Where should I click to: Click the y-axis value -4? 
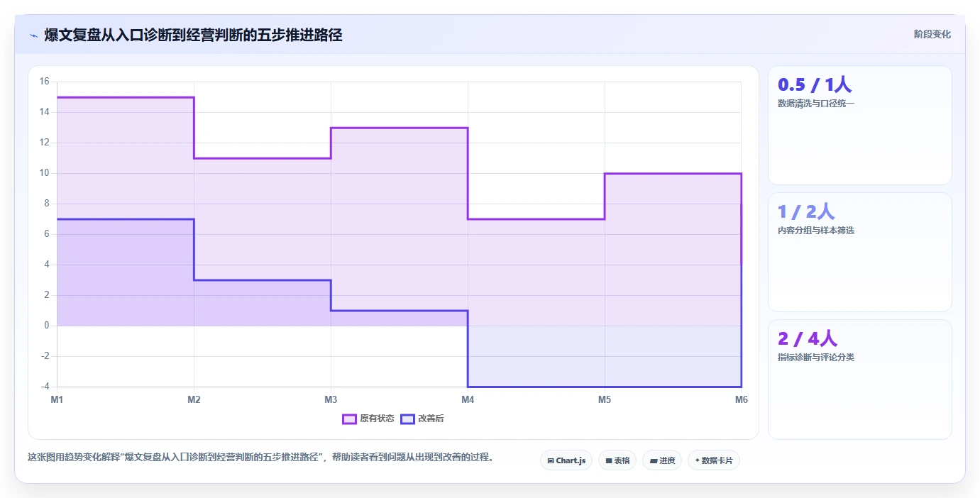44,387
